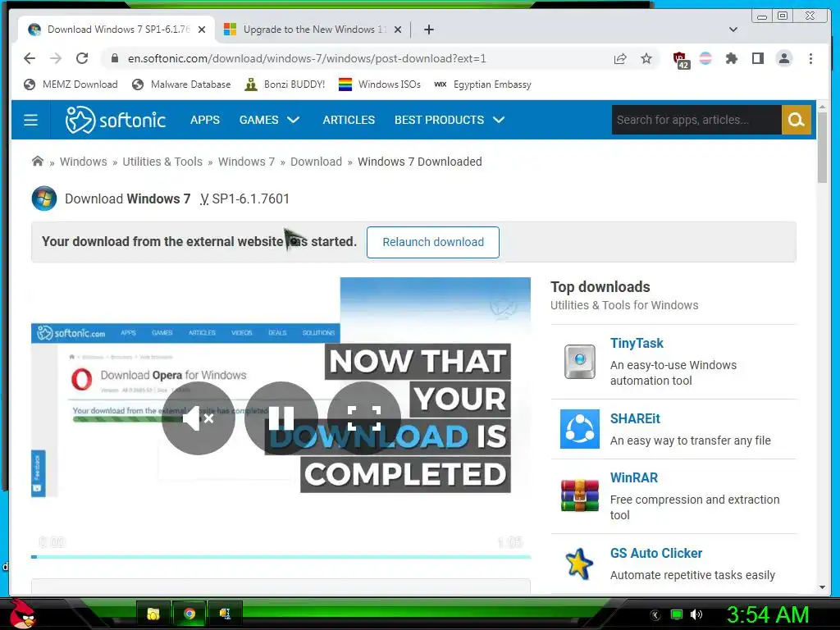
Task: Reload the Softonic page
Action: coord(82,58)
